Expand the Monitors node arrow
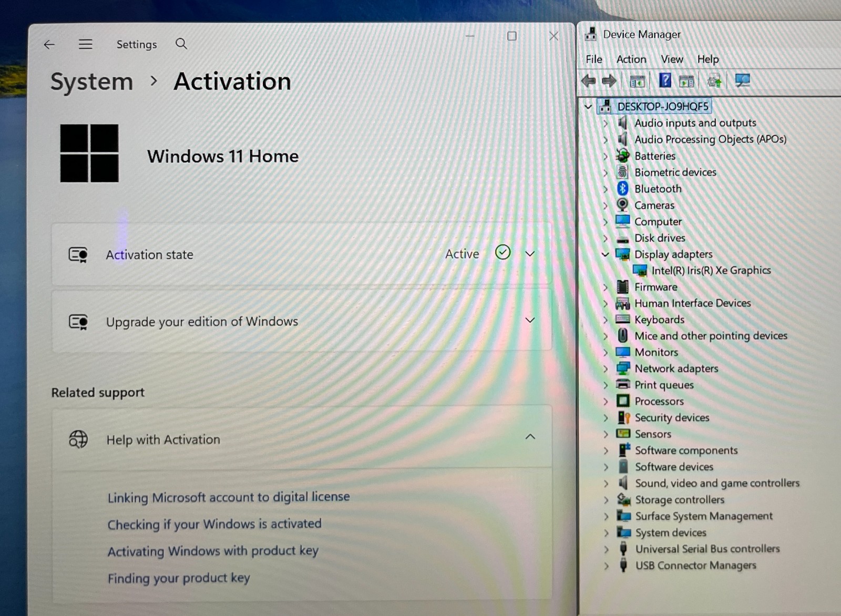Image resolution: width=841 pixels, height=616 pixels. [x=606, y=352]
